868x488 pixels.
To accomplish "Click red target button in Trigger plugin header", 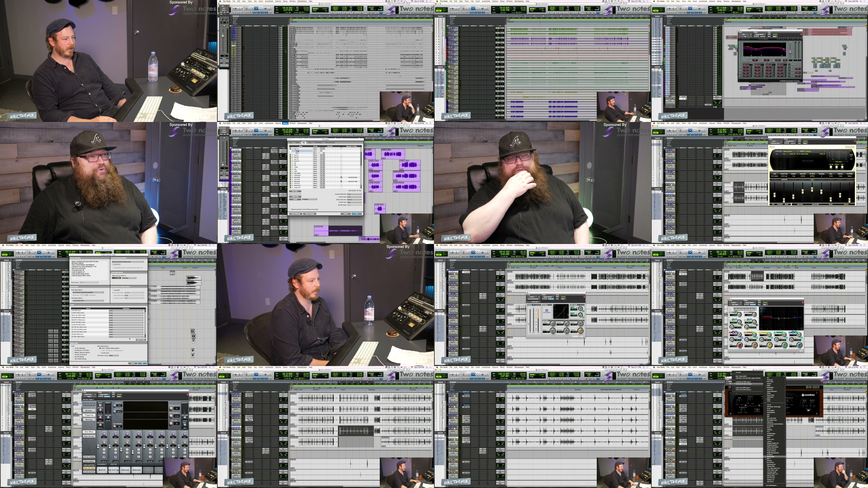I will tap(188, 395).
